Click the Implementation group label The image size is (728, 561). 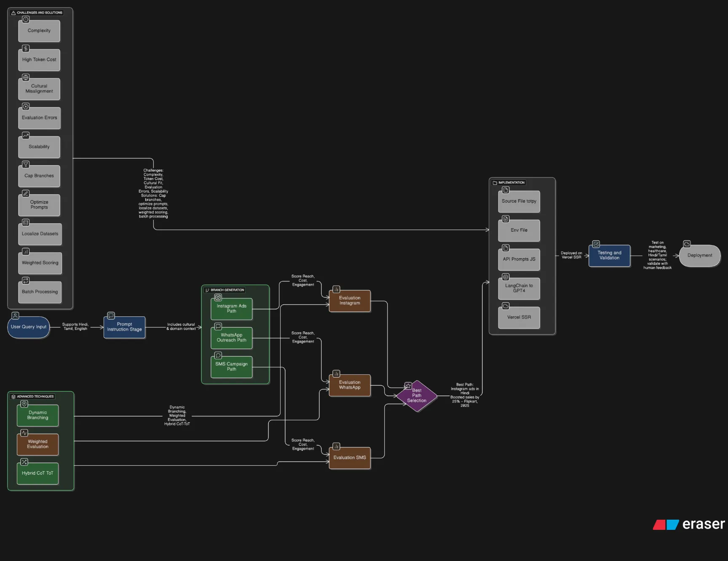click(509, 183)
